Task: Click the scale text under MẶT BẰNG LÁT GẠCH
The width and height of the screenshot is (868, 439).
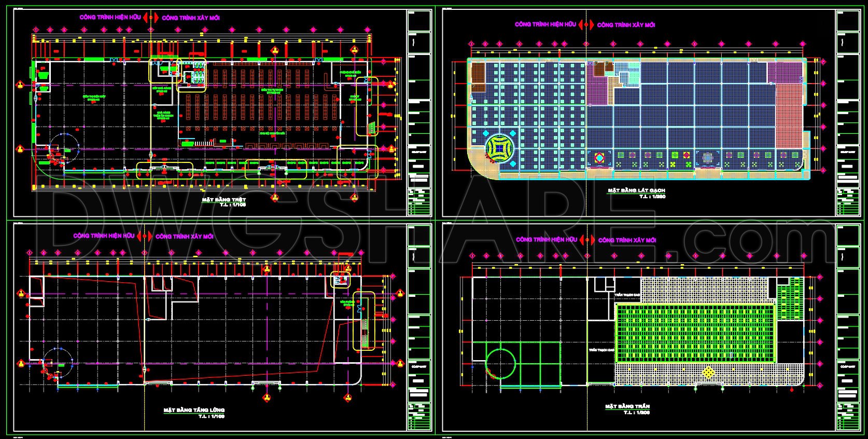Action: pos(652,197)
